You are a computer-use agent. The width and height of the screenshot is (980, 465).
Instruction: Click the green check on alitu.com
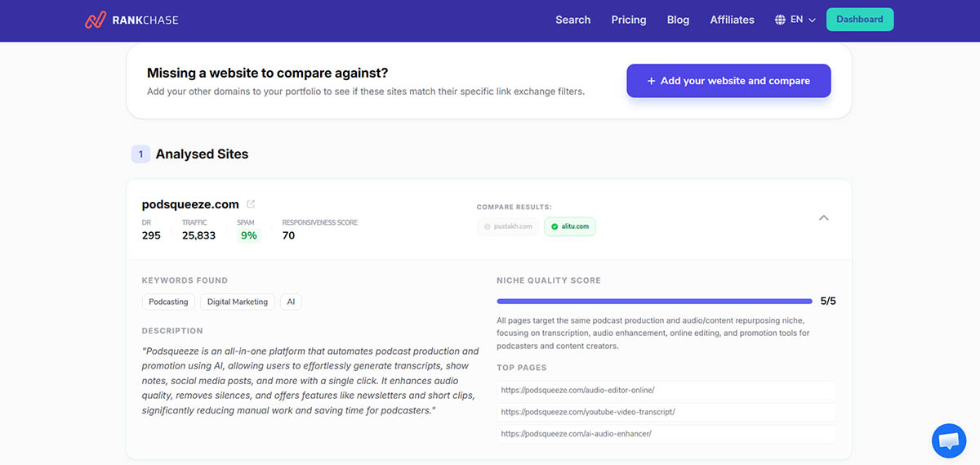coord(555,226)
